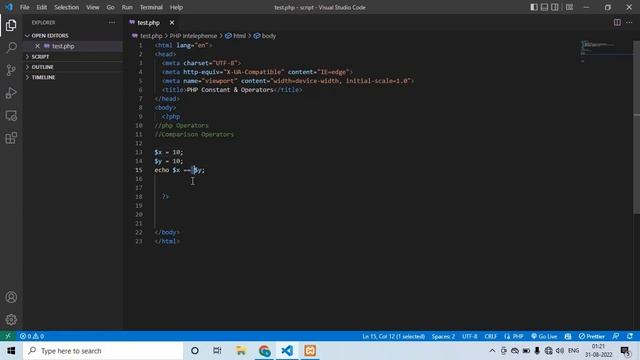This screenshot has height=360, width=640.
Task: Click the Go Live server button
Action: click(x=544, y=336)
